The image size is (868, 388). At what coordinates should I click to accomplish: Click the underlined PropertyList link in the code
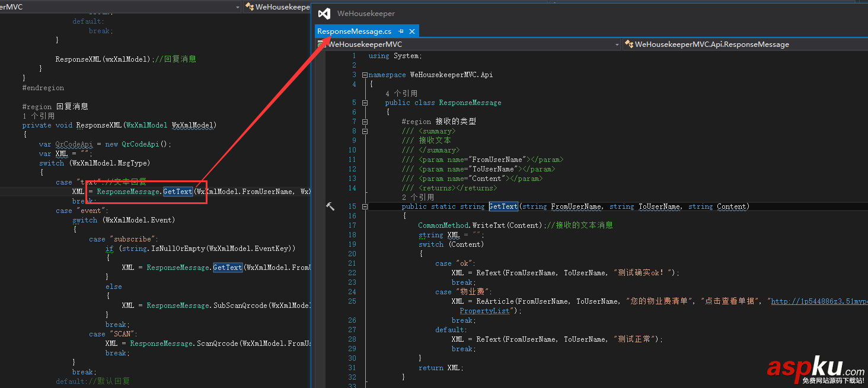point(484,310)
